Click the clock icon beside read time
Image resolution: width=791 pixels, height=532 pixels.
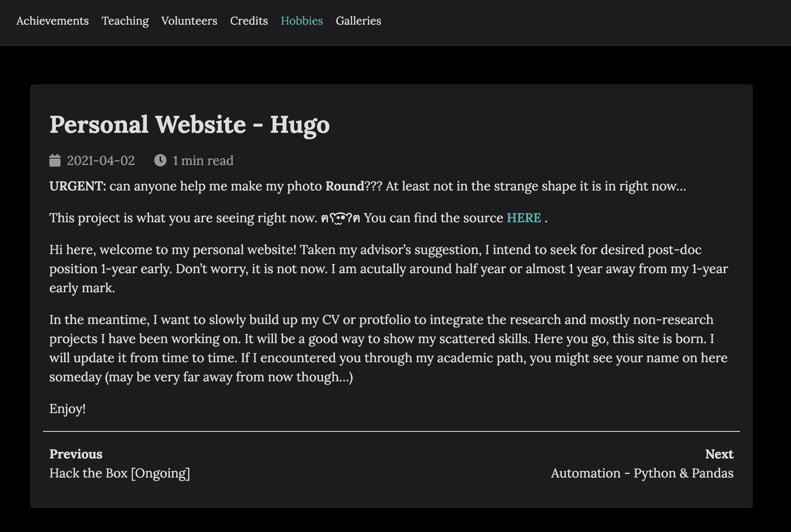[160, 160]
